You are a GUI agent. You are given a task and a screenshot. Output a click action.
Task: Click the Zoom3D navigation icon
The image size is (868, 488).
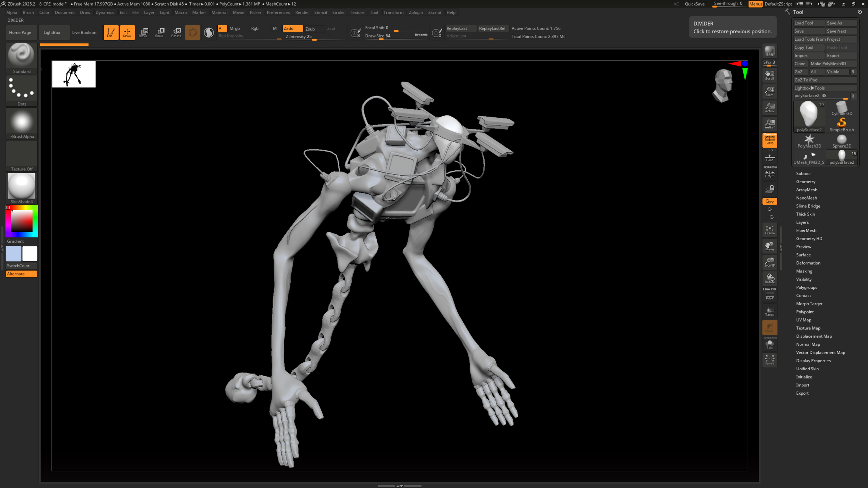pyautogui.click(x=769, y=262)
